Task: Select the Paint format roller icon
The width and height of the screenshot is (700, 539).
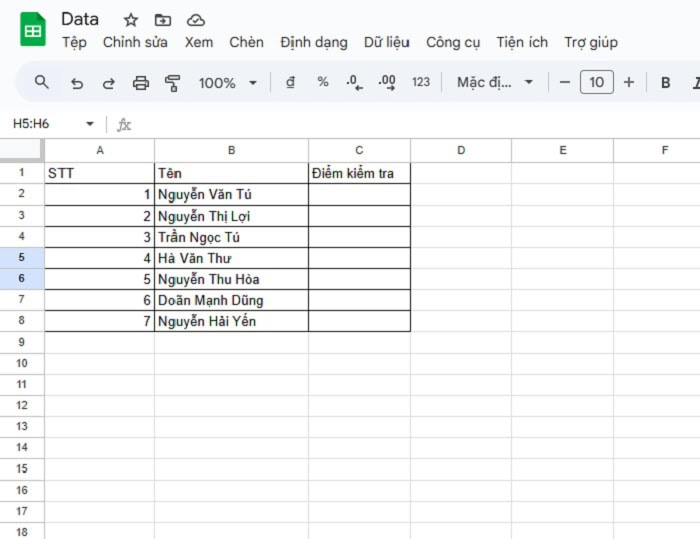Action: [x=172, y=83]
